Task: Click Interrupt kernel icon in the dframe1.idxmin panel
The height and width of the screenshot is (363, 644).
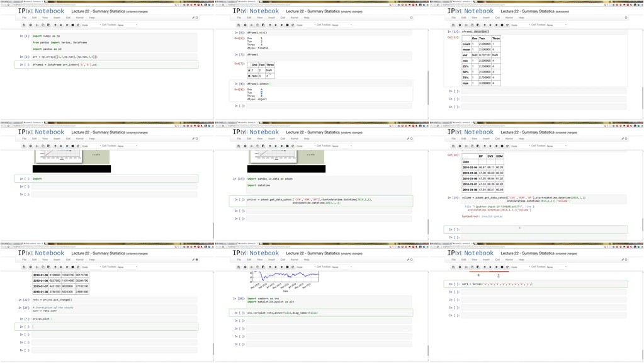Action: click(288, 25)
